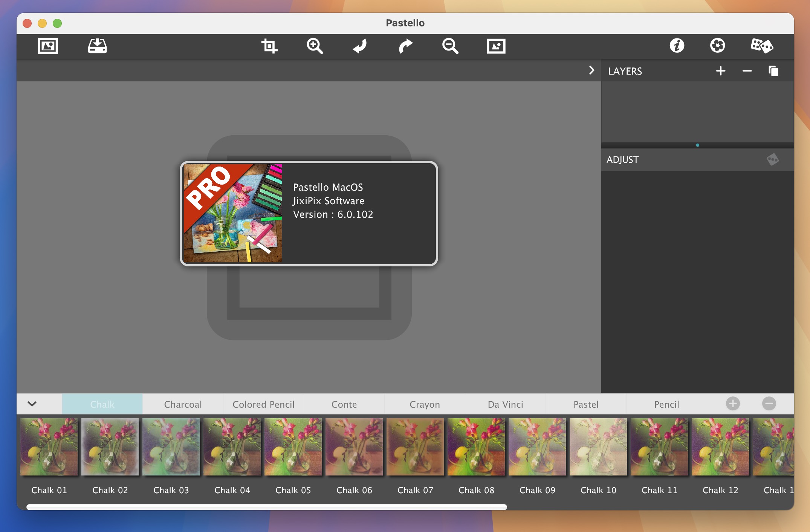Choose the Chalk 07 preset thumbnail
This screenshot has height=532, width=810.
click(x=415, y=446)
